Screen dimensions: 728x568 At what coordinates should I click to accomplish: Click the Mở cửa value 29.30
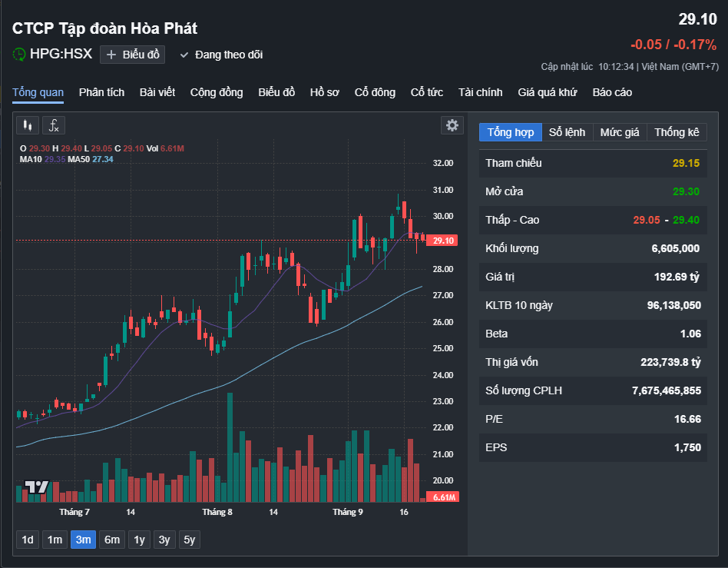tap(687, 191)
